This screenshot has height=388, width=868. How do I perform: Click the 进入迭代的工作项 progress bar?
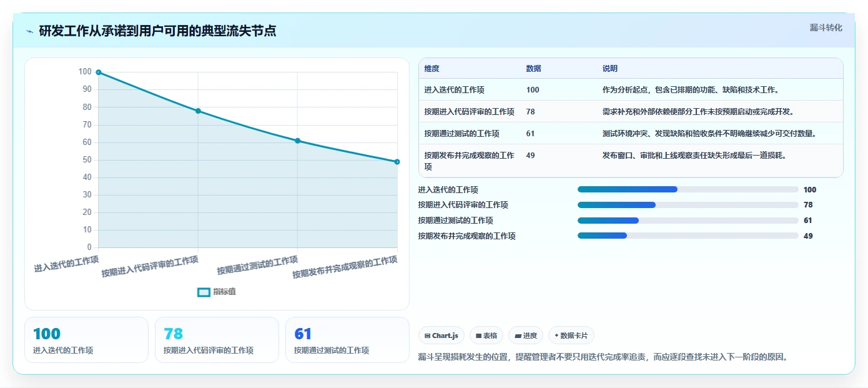(x=688, y=189)
